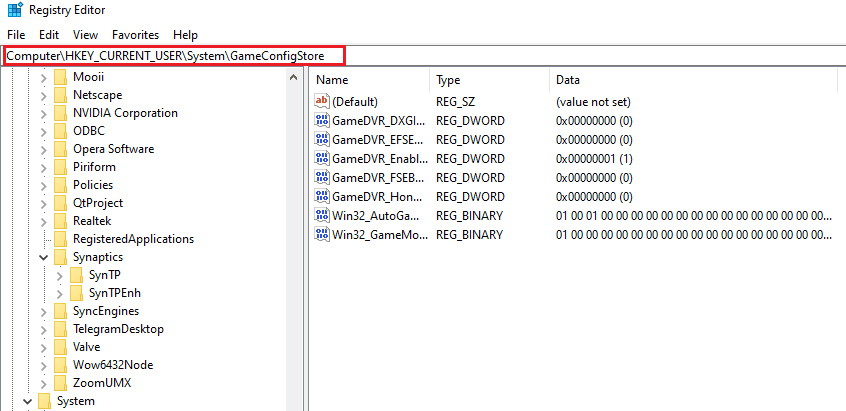This screenshot has width=846, height=411.
Task: Click the GameDVR_DXGI DWORD value icon
Action: pos(322,120)
